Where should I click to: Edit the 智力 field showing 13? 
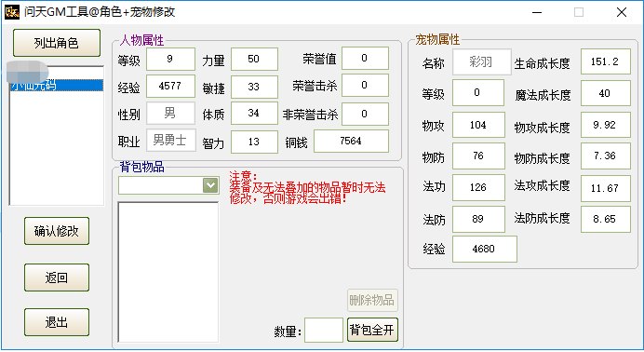click(254, 142)
